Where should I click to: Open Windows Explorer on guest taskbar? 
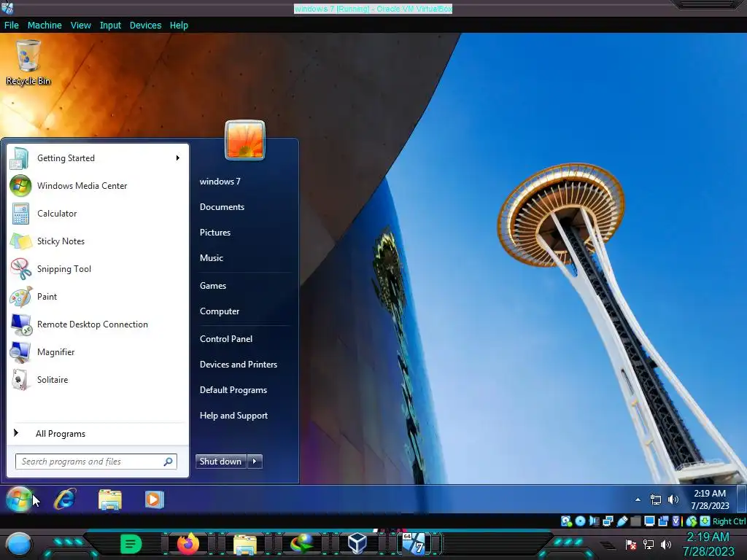[x=110, y=499]
